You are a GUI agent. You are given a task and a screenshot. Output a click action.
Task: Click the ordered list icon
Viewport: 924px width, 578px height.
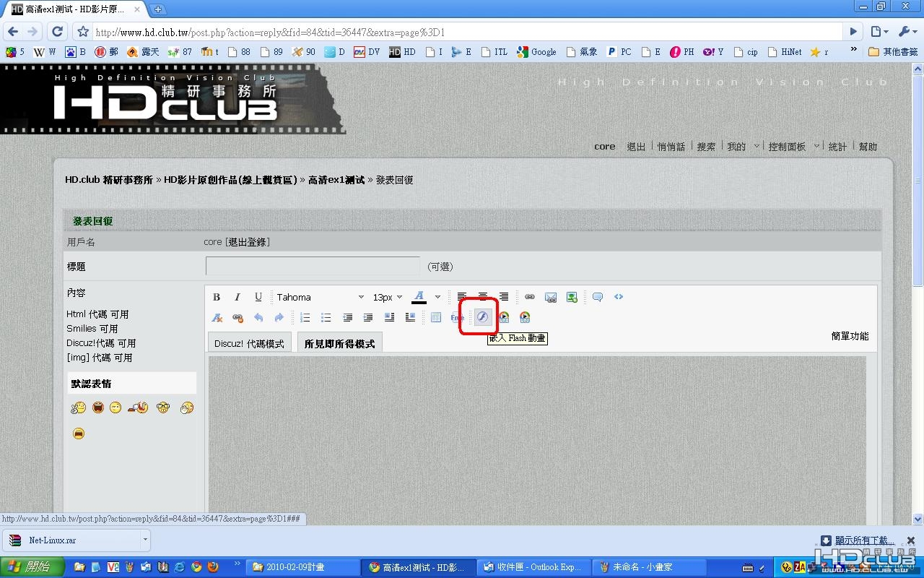tap(305, 317)
